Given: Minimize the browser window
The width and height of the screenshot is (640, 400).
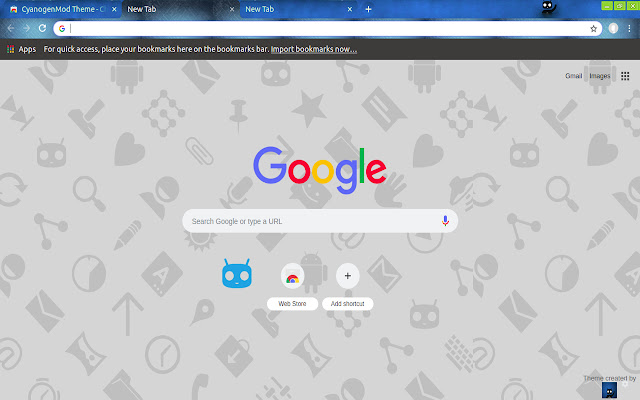Looking at the screenshot, I should (607, 6).
